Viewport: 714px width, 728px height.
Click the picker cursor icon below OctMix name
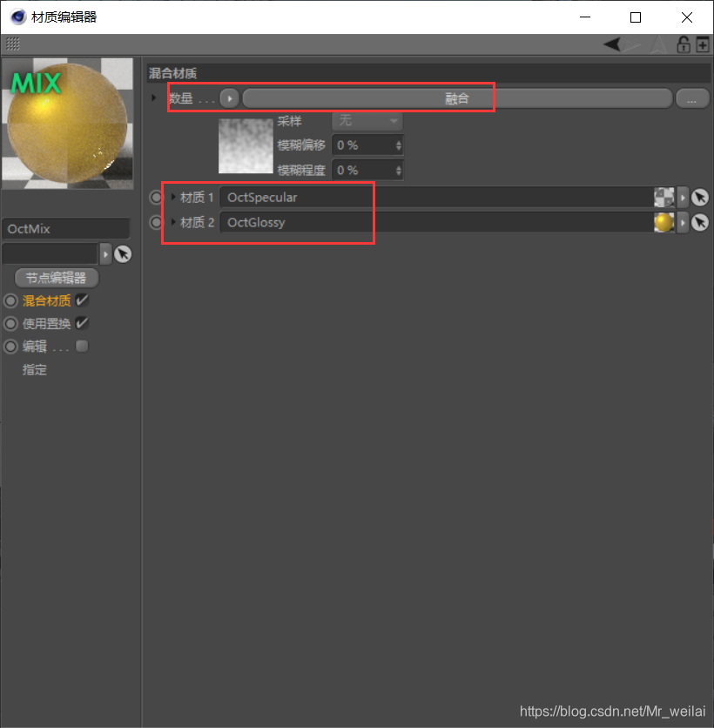click(x=123, y=254)
